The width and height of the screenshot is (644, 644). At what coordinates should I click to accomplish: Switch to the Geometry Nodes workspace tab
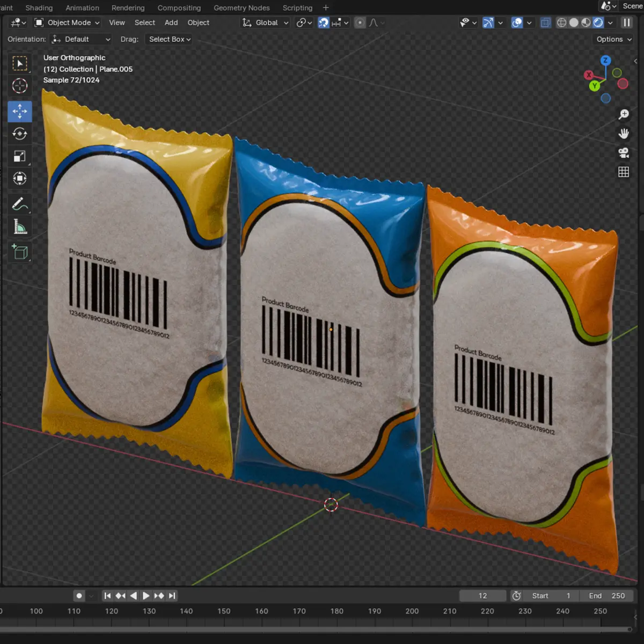pos(241,8)
